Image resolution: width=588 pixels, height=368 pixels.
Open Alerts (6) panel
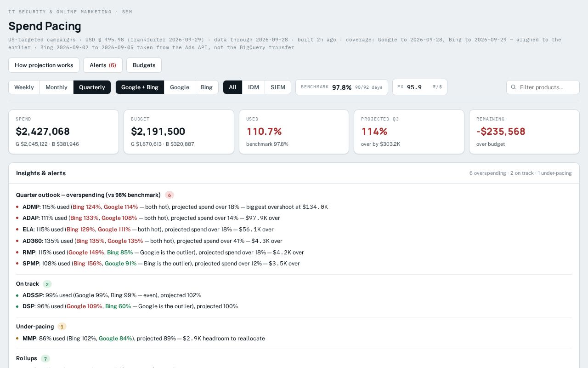coord(103,65)
